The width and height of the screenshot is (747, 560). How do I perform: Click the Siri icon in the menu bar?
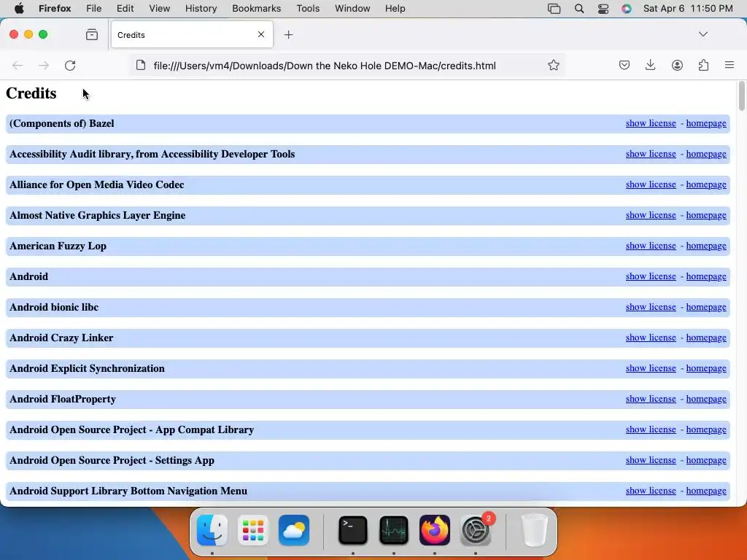point(627,9)
